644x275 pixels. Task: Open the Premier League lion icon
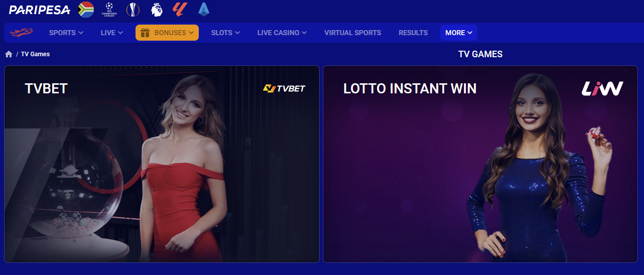pyautogui.click(x=157, y=10)
